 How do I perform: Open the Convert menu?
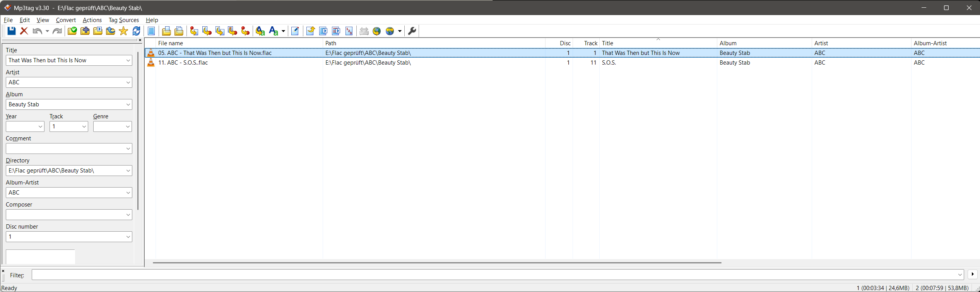[66, 20]
